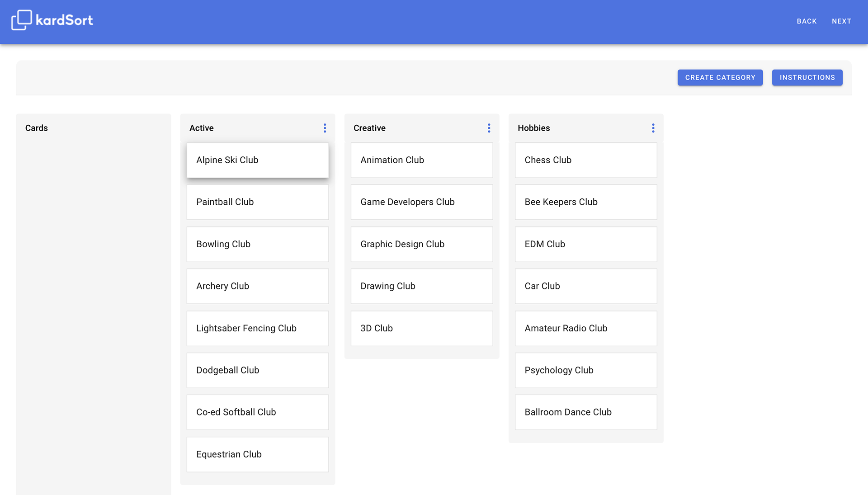The width and height of the screenshot is (868, 495).
Task: Select the Paintball Club card
Action: tap(258, 202)
